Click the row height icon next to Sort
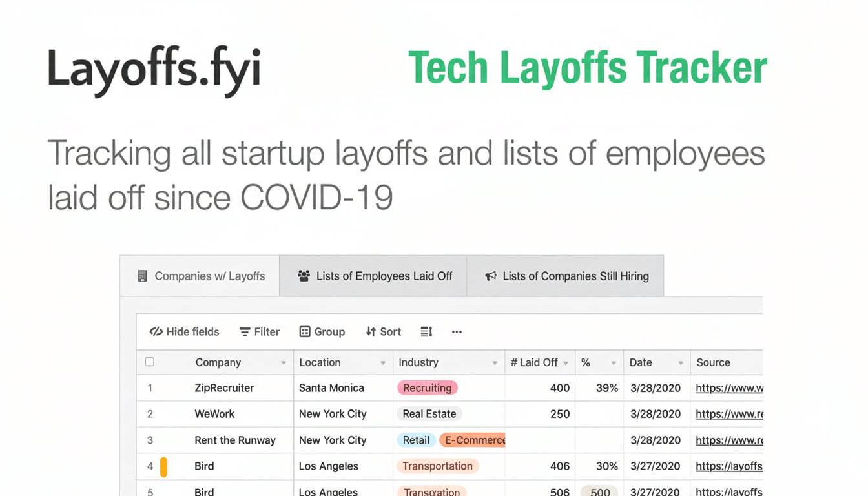 [426, 331]
